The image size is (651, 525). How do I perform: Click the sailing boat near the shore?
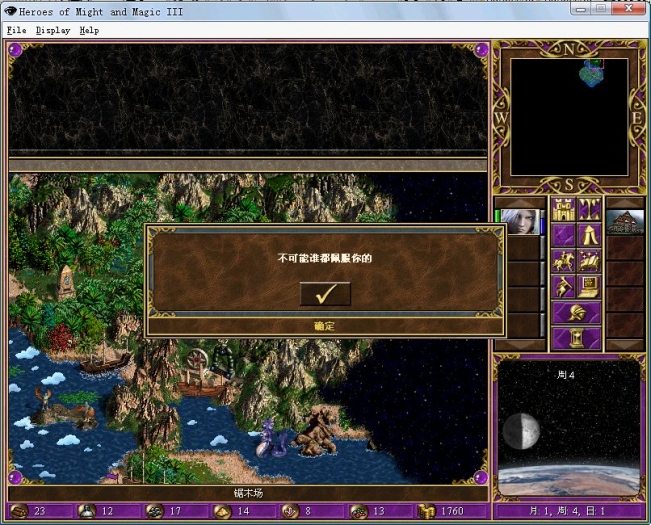tap(105, 359)
